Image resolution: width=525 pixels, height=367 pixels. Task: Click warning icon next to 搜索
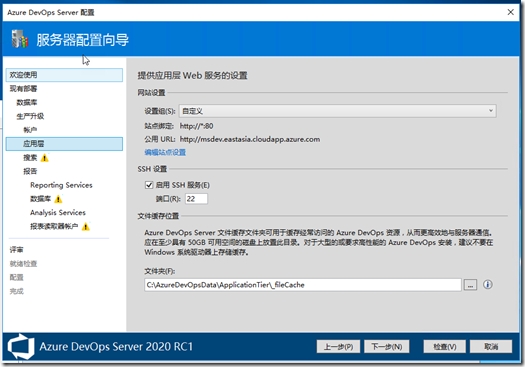(x=45, y=158)
